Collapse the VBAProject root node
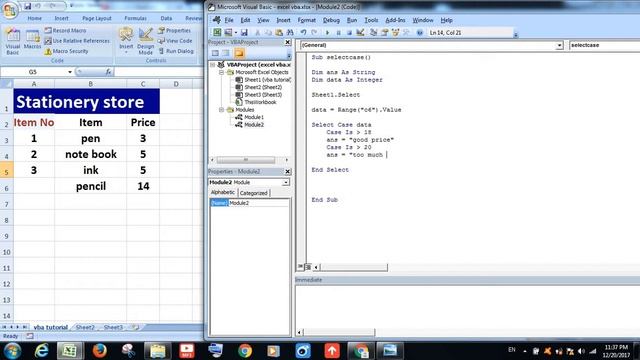The image size is (640, 360). coord(213,65)
